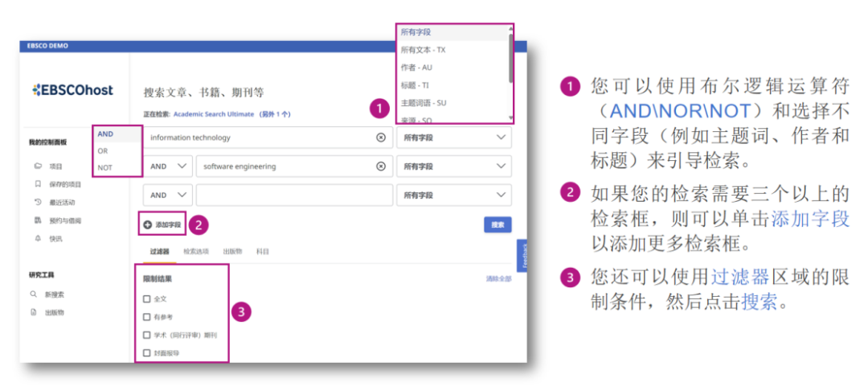Click the 项目 sidebar label
This screenshot has width=868, height=391.
click(56, 167)
